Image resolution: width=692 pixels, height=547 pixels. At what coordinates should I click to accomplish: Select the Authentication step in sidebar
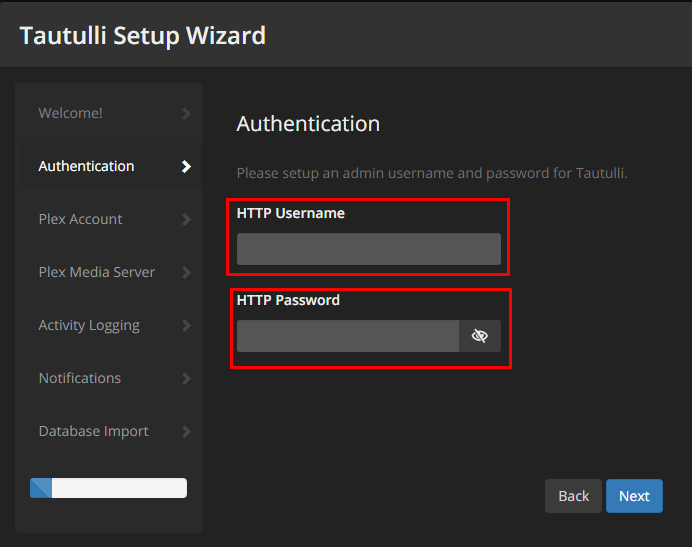(x=109, y=166)
